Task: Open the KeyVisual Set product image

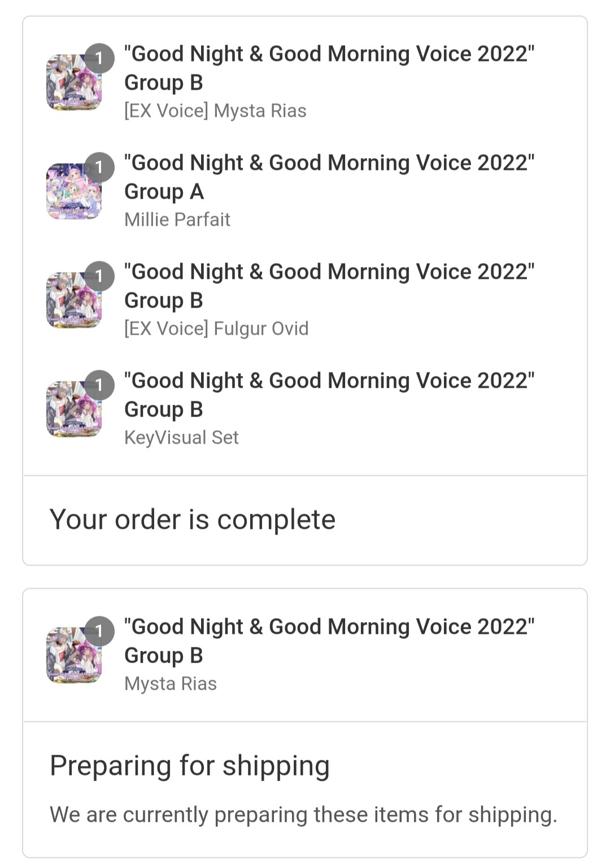Action: (x=74, y=409)
